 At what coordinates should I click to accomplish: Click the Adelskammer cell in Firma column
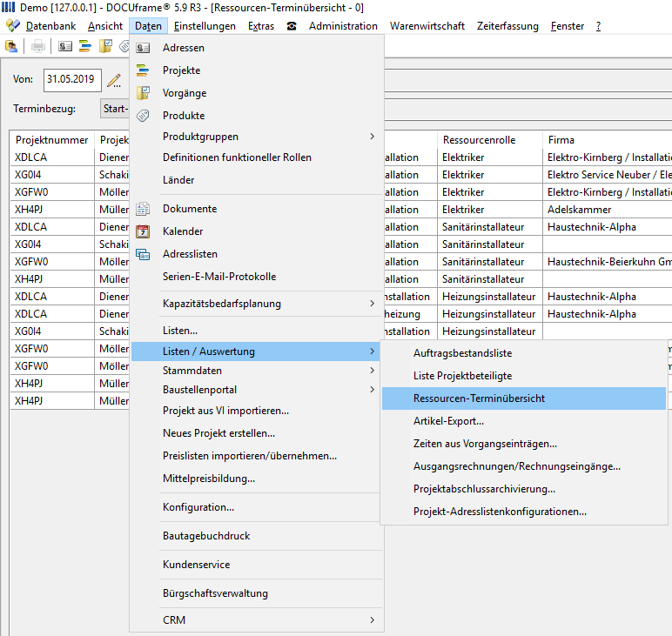(608, 210)
